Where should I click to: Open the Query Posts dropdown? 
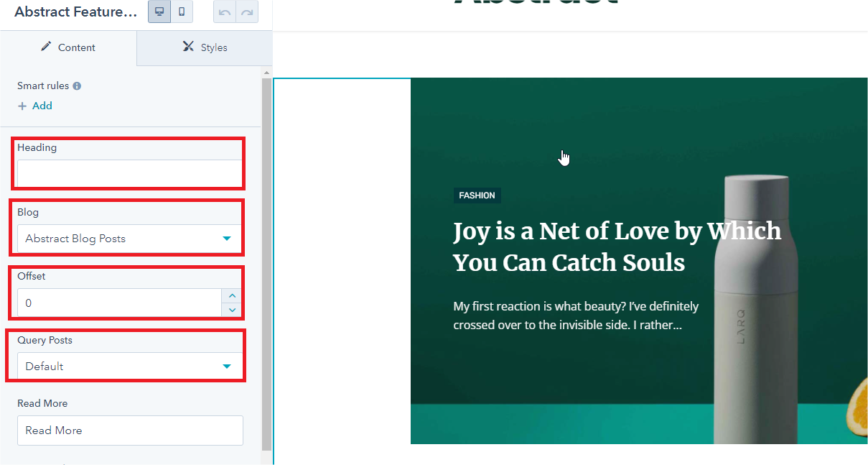(x=129, y=367)
